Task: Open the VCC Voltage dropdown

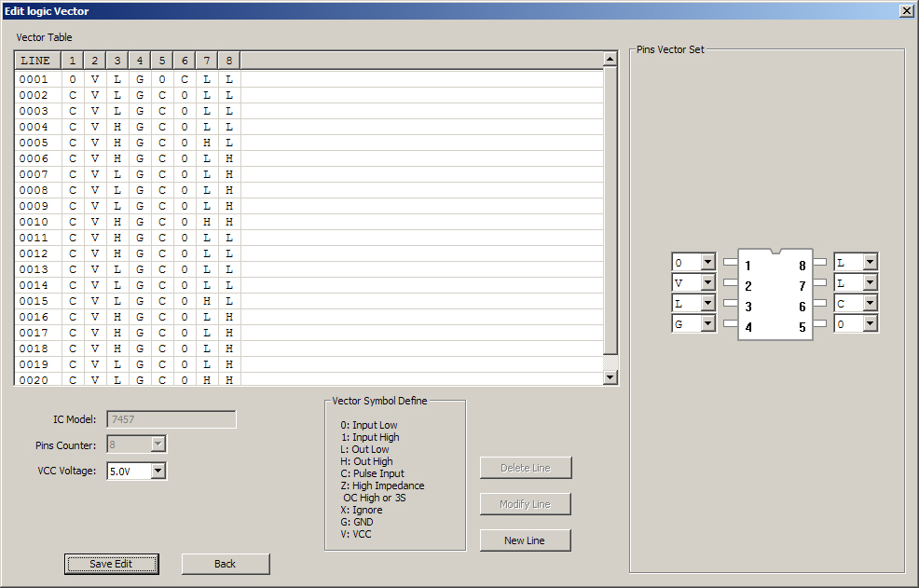Action: coord(158,472)
